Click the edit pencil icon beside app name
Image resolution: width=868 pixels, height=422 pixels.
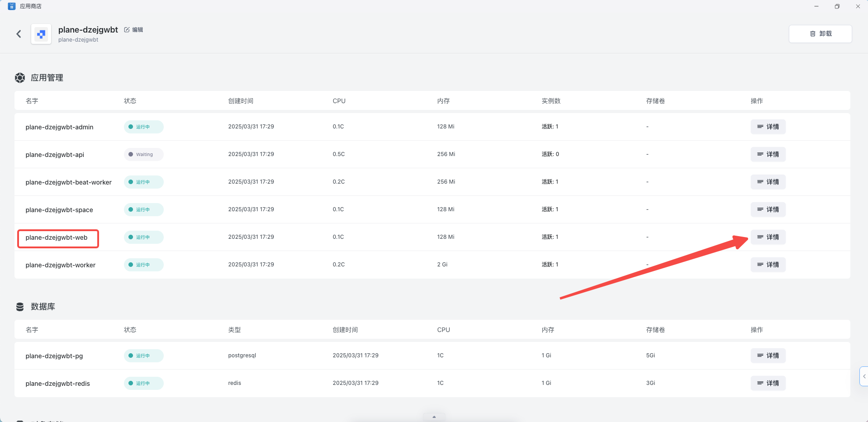point(127,30)
